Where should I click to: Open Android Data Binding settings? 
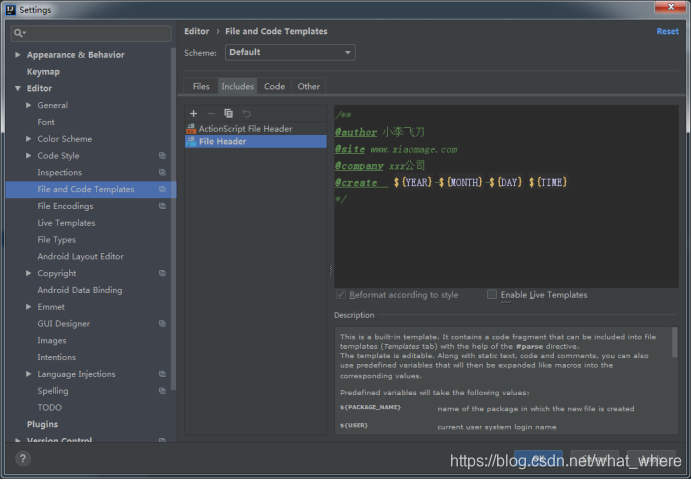click(80, 289)
